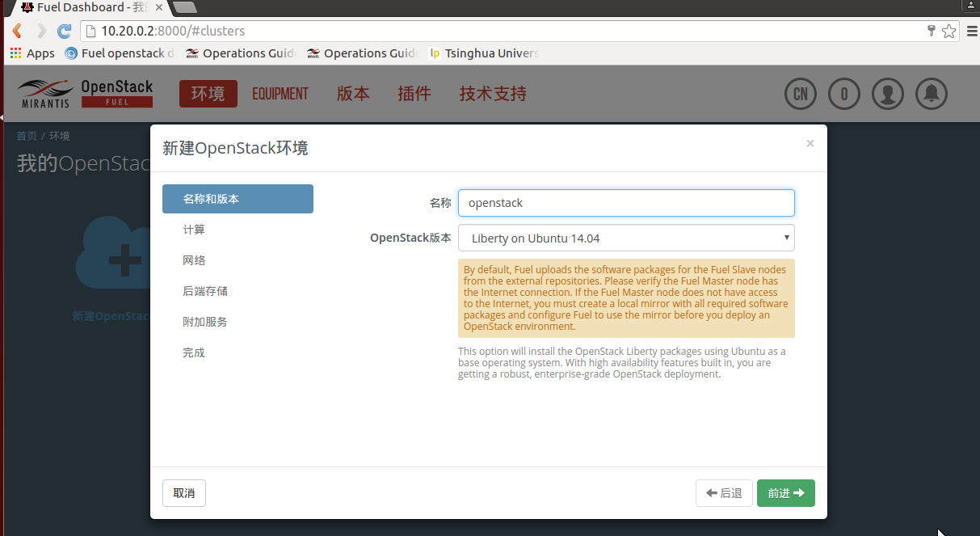Bookmark this page with the star icon
Viewport: 980px width, 536px height.
tap(948, 32)
